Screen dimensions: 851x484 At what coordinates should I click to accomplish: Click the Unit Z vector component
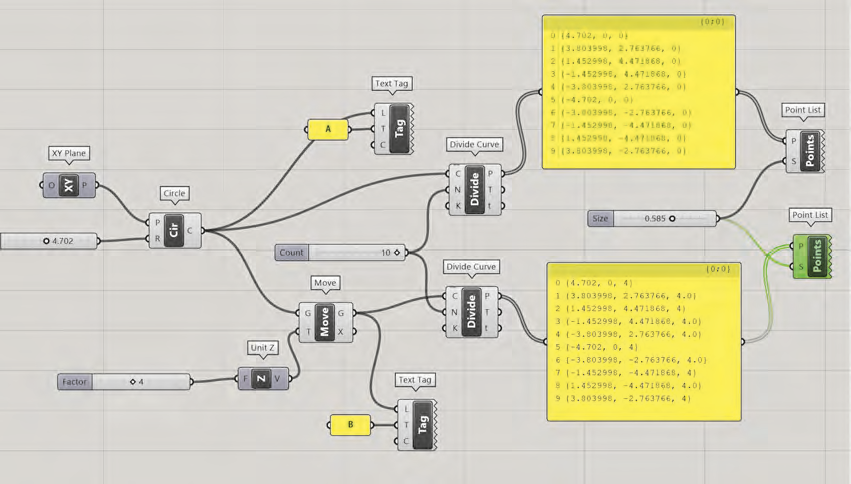(260, 379)
